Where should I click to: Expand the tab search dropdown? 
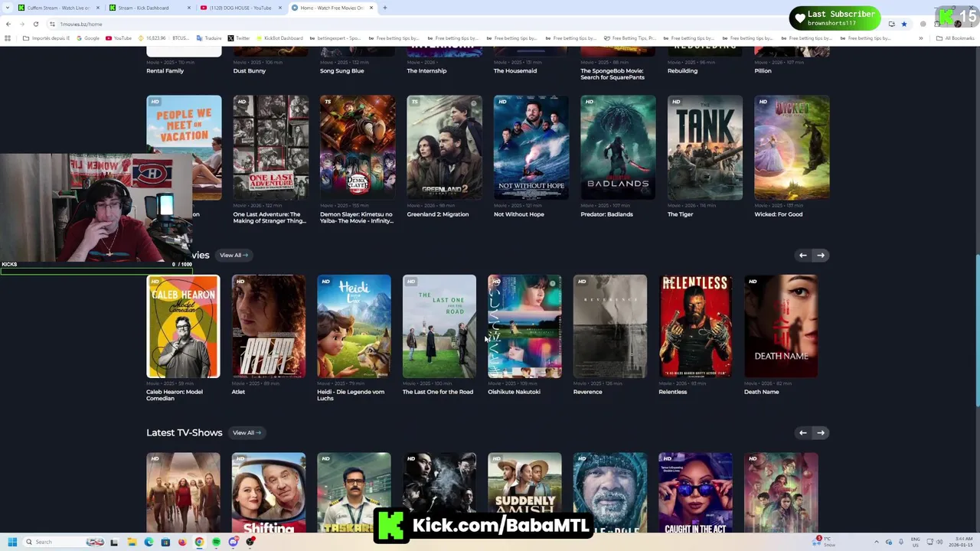pyautogui.click(x=7, y=8)
